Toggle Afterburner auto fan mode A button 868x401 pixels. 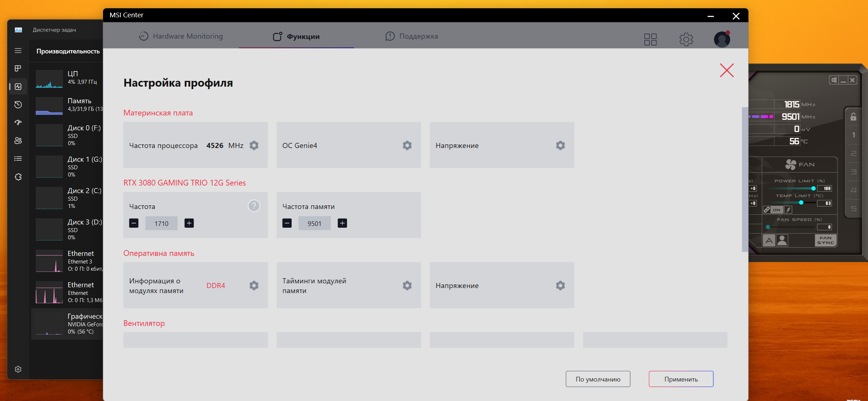tap(769, 240)
